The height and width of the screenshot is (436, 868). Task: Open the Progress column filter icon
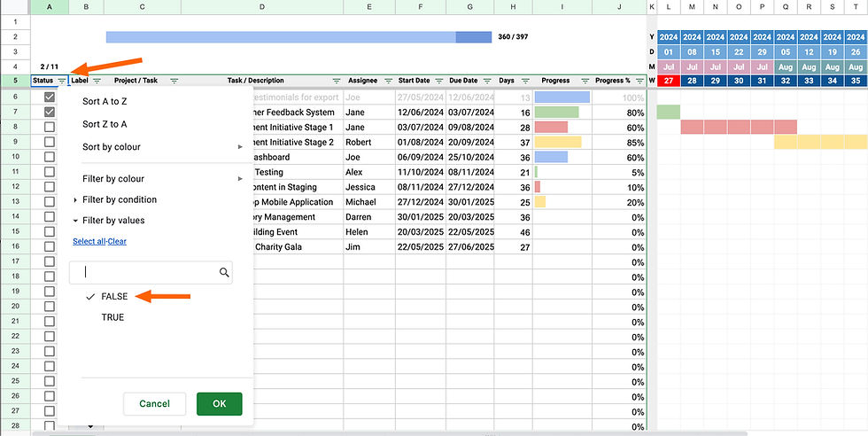pyautogui.click(x=585, y=81)
